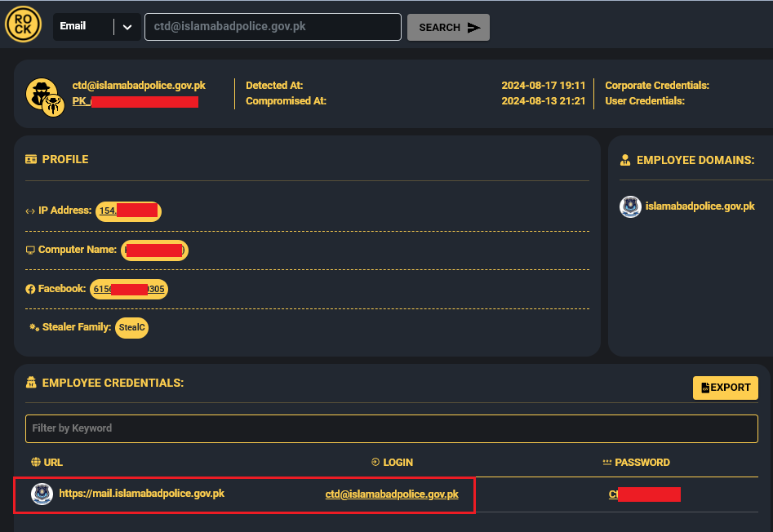Screen dimensions: 773x532
Task: Open the Email search type dropdown
Action: point(82,26)
